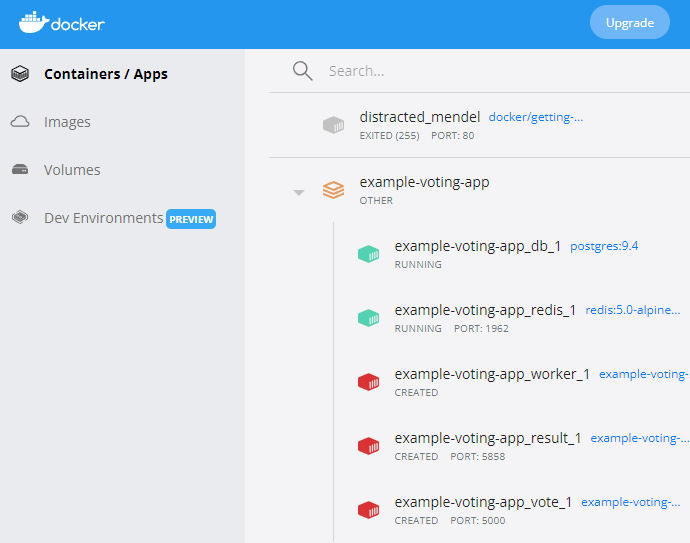Click the Upgrade button
This screenshot has height=543, width=690.
coord(630,22)
